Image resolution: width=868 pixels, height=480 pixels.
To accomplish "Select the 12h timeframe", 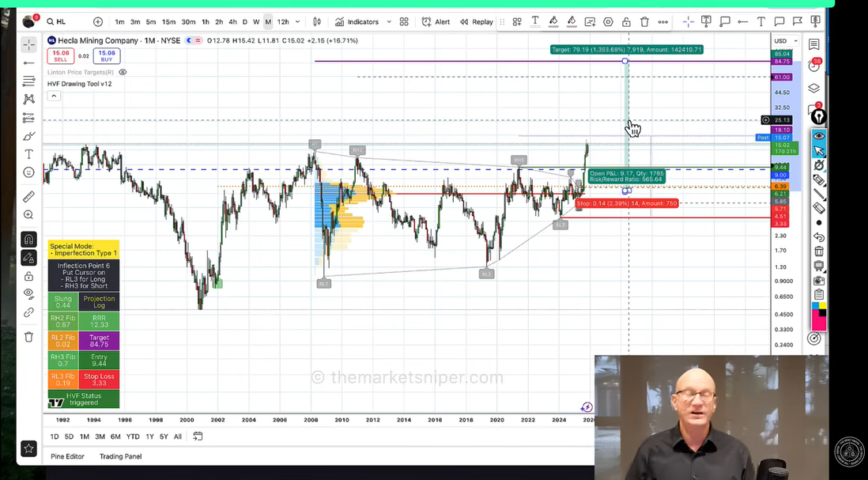I will 283,22.
